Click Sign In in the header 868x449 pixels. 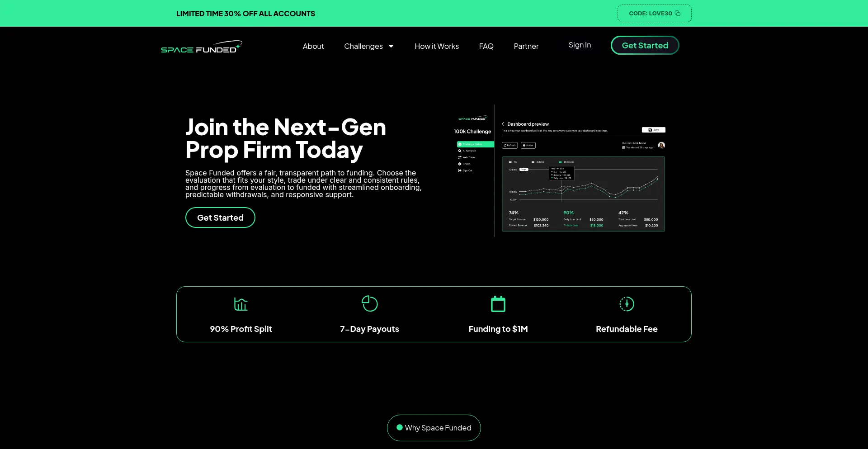click(580, 45)
